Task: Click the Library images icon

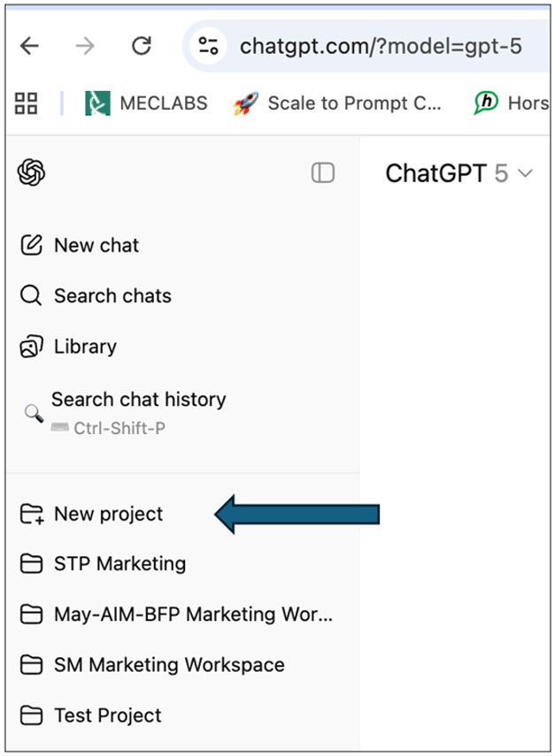Action: tap(31, 347)
